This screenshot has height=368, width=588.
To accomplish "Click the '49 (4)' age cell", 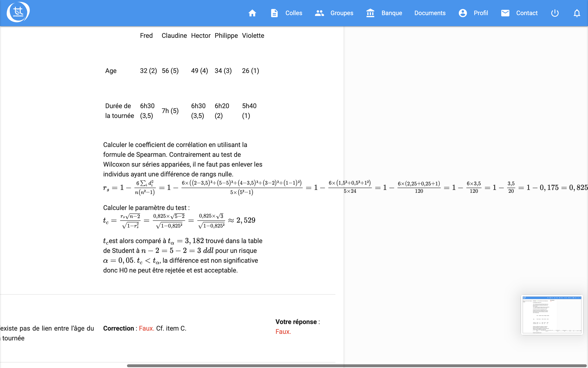I will pyautogui.click(x=199, y=71).
